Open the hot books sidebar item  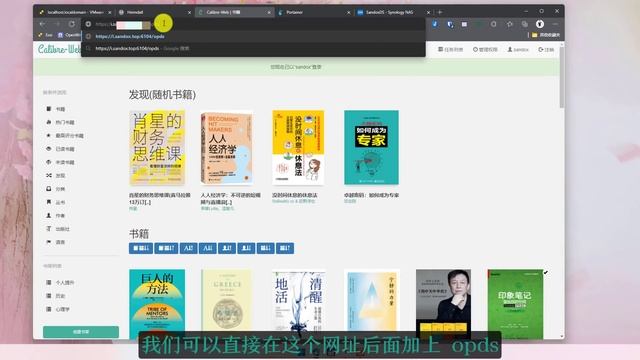[x=60, y=122]
